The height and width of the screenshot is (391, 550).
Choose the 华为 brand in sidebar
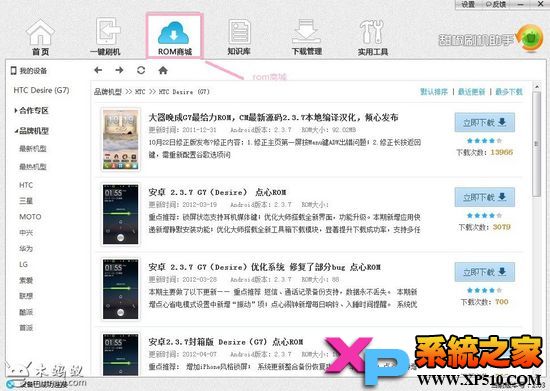tap(26, 249)
